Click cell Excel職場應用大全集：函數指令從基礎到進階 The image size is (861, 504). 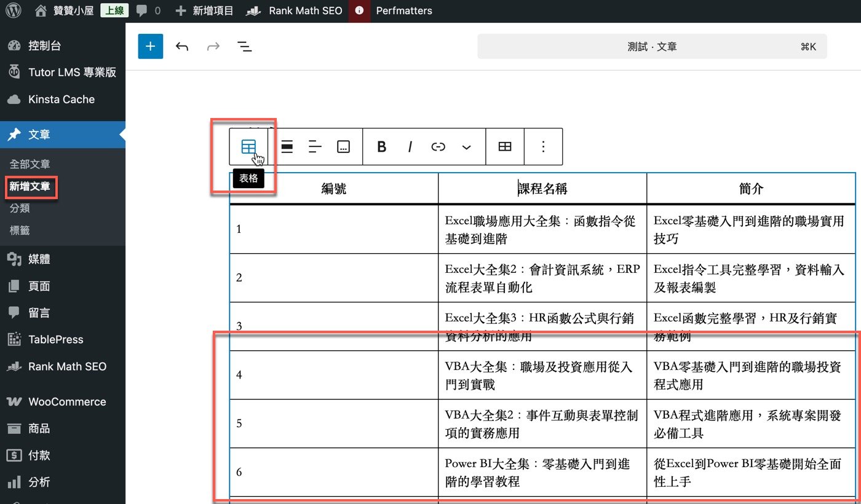tap(542, 229)
